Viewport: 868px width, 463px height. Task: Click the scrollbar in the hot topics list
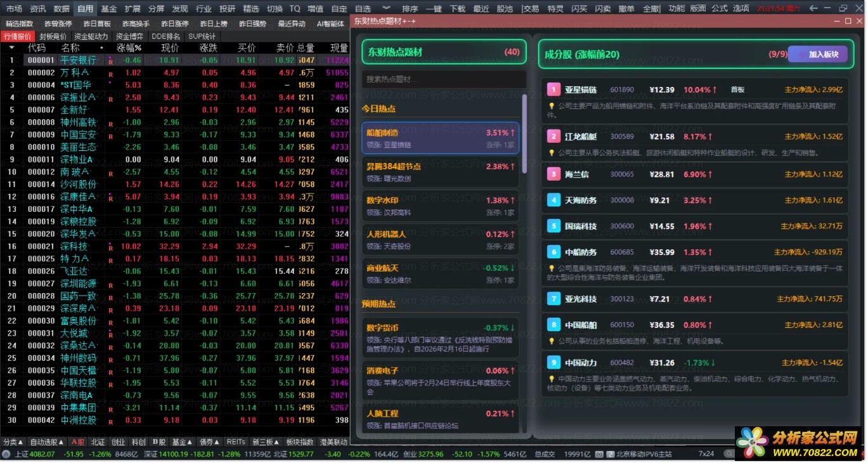524,134
